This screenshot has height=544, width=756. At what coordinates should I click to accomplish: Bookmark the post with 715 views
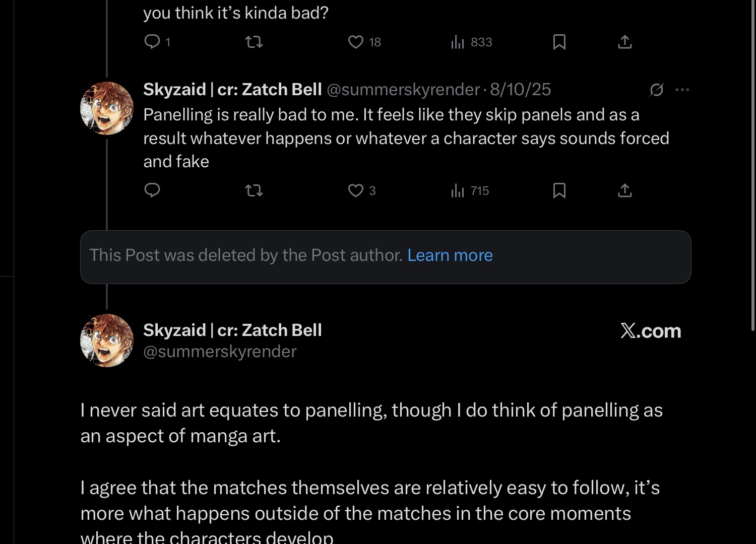[559, 190]
